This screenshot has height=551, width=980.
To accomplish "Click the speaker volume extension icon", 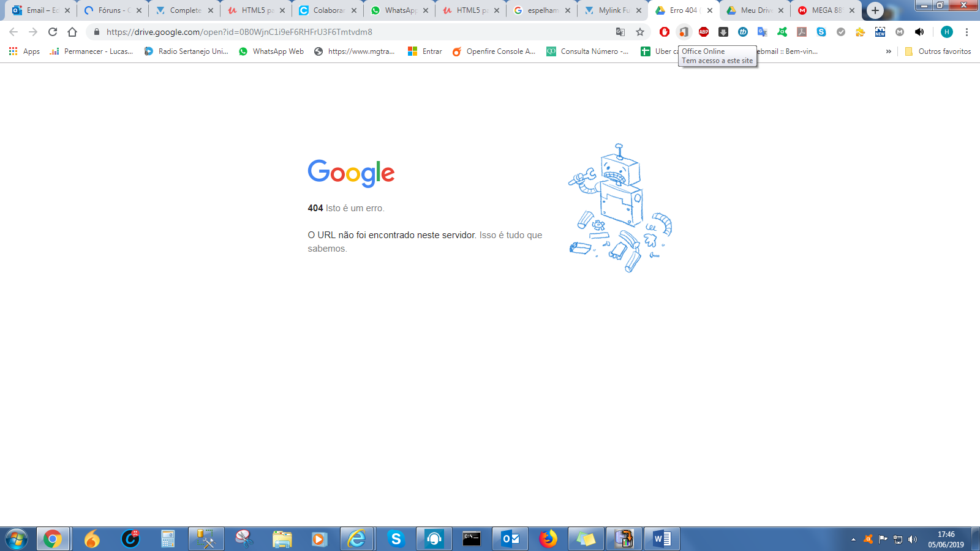I will (919, 32).
